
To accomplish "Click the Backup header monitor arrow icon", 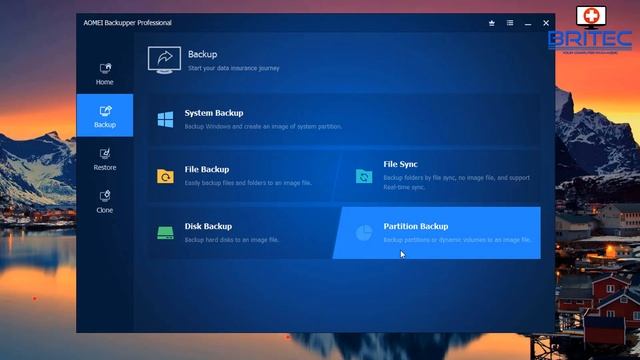I will click(164, 60).
